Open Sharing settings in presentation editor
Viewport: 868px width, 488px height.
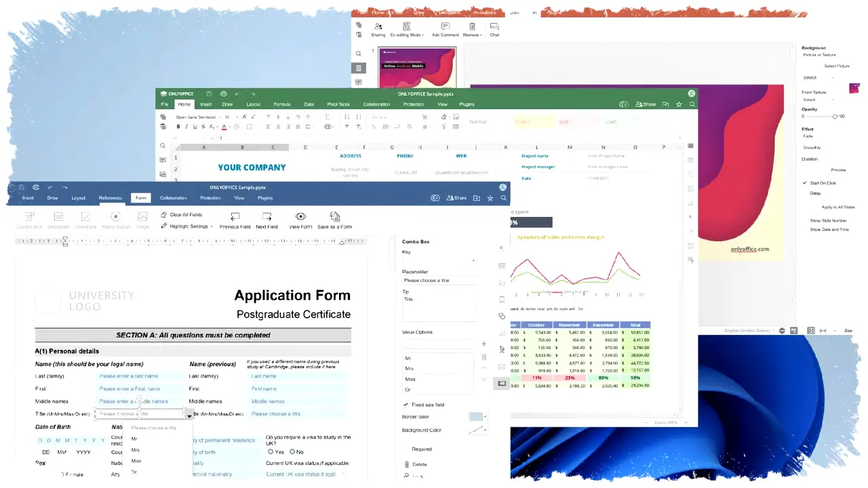tap(378, 26)
